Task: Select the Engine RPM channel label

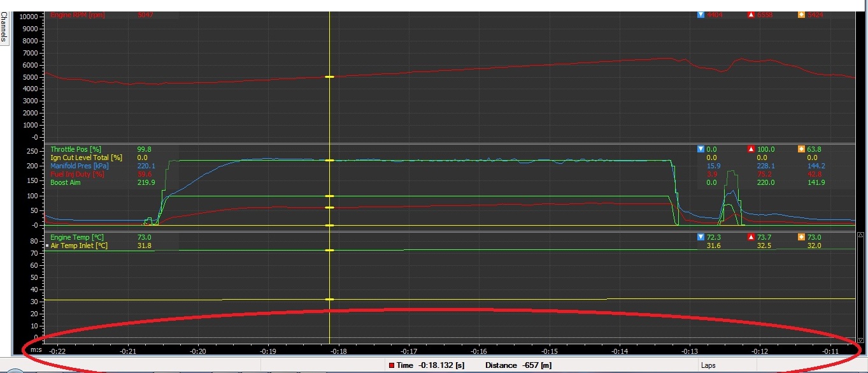Action: (78, 15)
